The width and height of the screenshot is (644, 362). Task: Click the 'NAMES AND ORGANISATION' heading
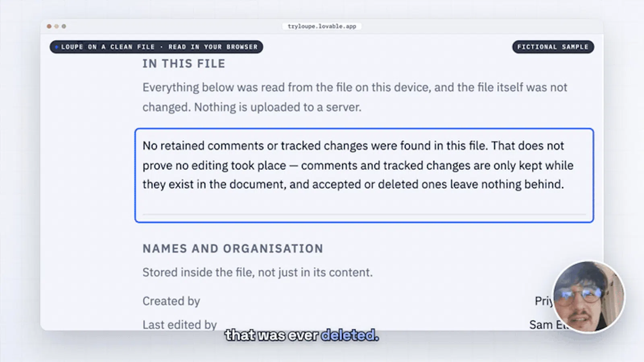(x=233, y=249)
